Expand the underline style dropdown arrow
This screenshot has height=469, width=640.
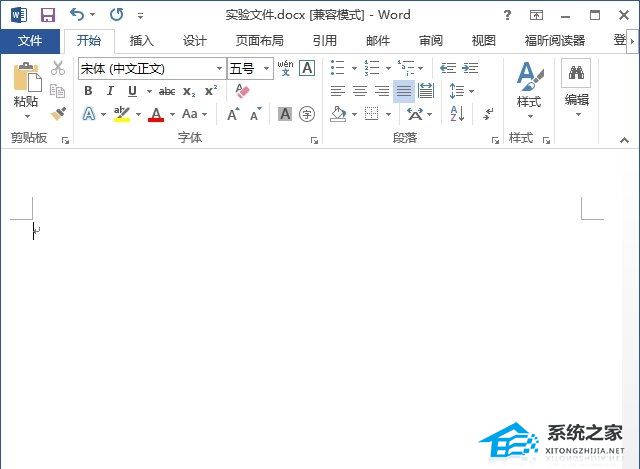coord(149,91)
